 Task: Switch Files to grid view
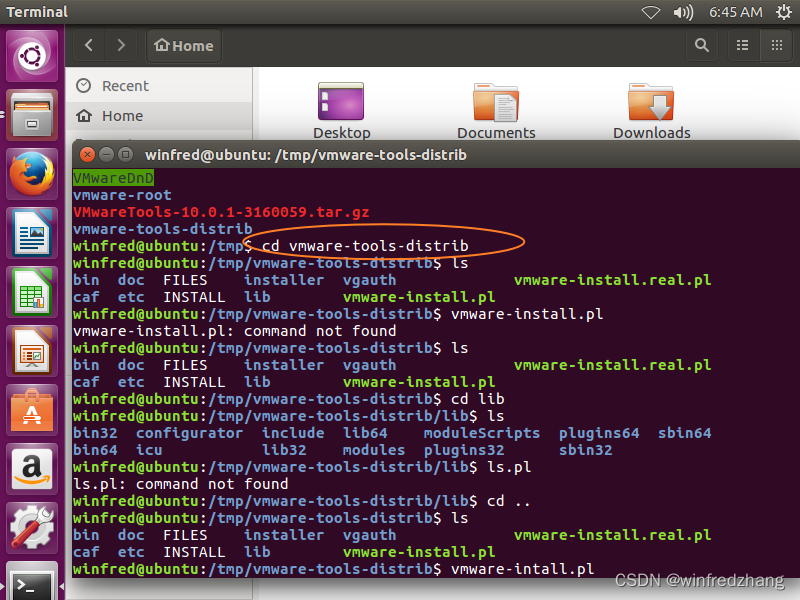[777, 45]
